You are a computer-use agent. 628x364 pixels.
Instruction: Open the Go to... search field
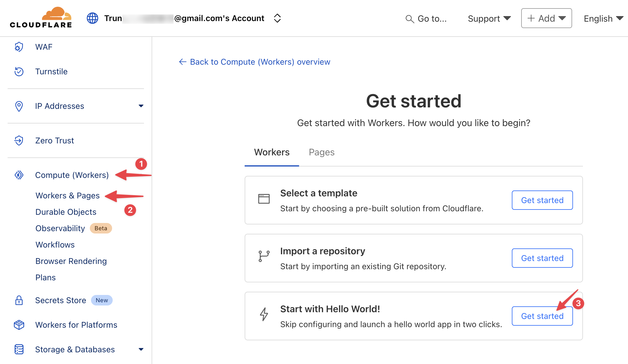click(x=426, y=19)
